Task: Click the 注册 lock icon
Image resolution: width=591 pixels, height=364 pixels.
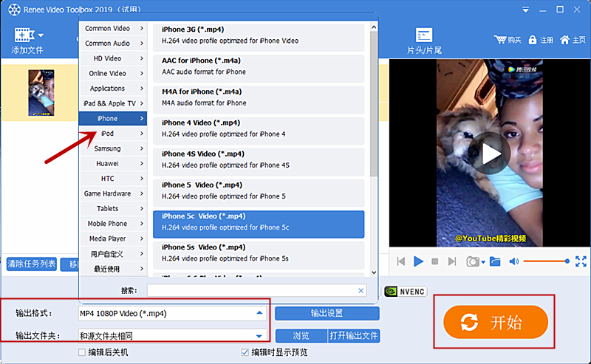Action: click(x=532, y=40)
